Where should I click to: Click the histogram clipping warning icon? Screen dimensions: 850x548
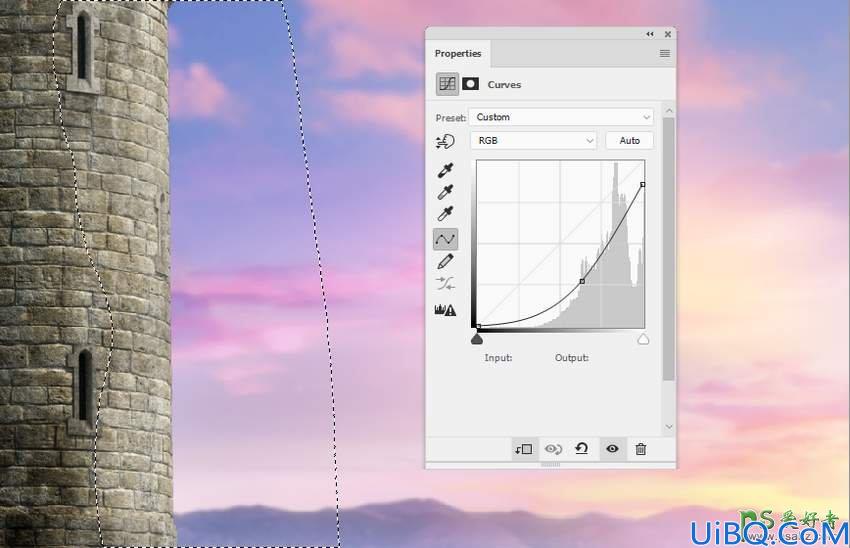point(445,310)
